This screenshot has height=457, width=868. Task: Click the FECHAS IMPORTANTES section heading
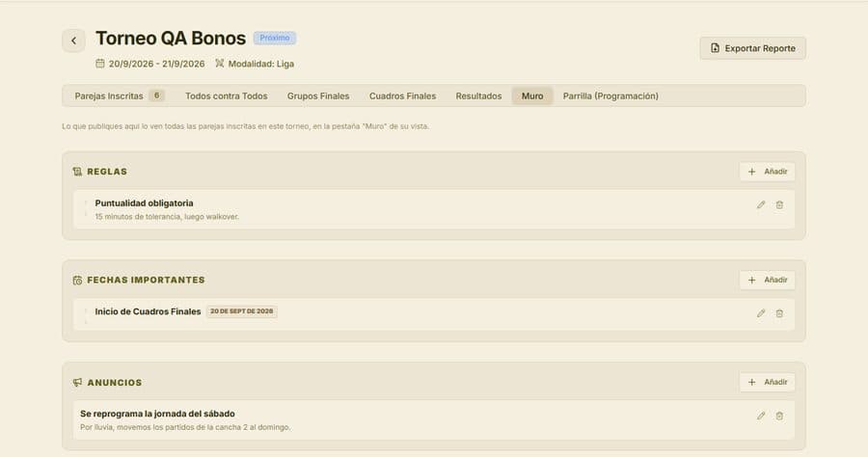(147, 280)
